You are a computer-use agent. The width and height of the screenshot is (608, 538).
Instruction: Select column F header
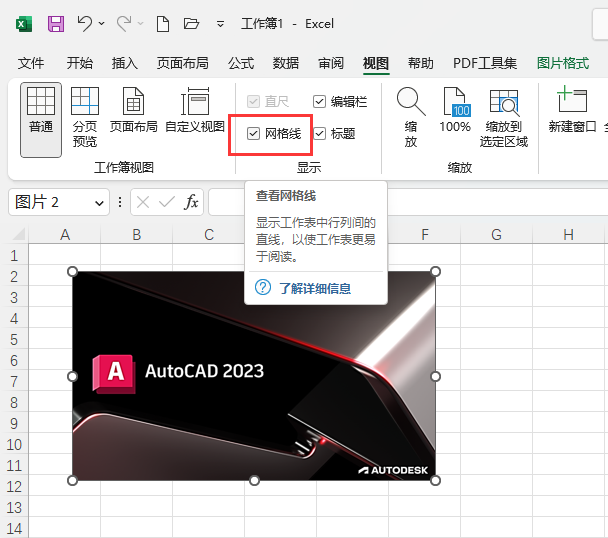coord(425,235)
